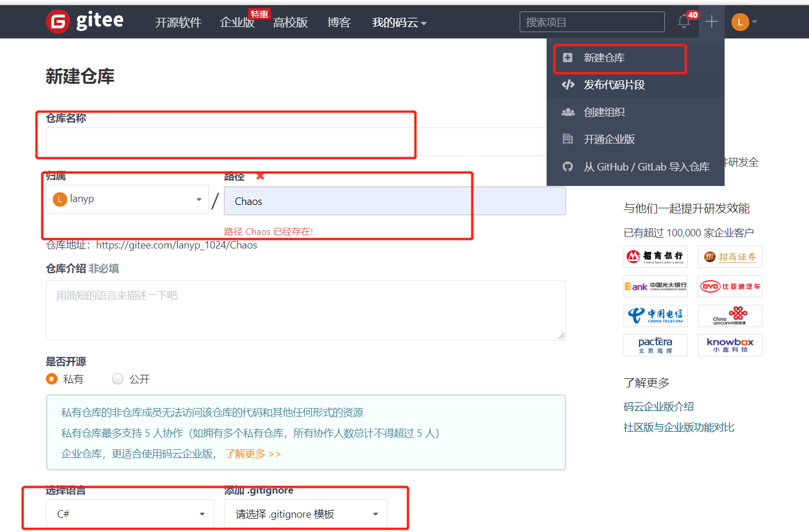This screenshot has width=809, height=532.
Task: Click the Pactera 文思海辉 logo
Action: click(656, 345)
